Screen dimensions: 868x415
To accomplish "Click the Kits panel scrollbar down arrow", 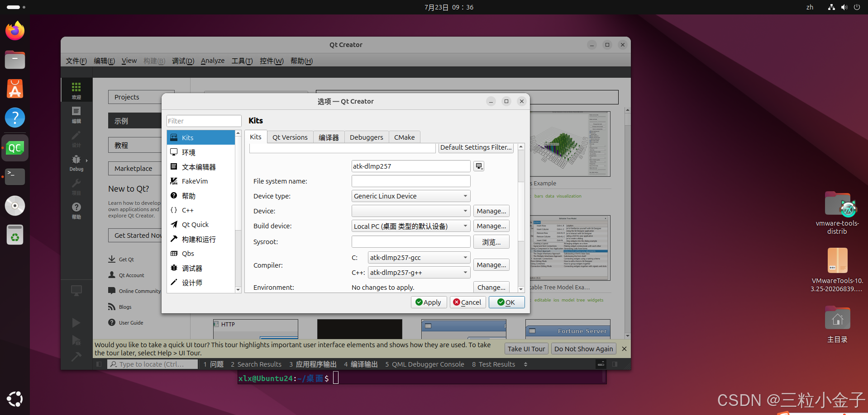I will (x=521, y=289).
